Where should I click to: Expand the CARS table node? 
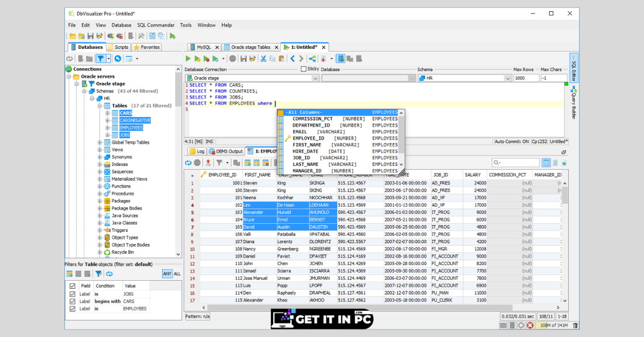tap(107, 113)
